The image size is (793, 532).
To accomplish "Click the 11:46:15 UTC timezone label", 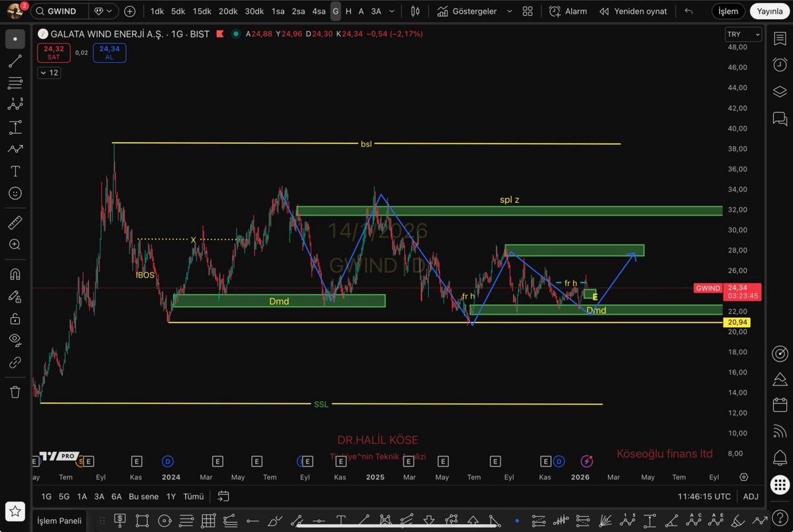I will [704, 496].
